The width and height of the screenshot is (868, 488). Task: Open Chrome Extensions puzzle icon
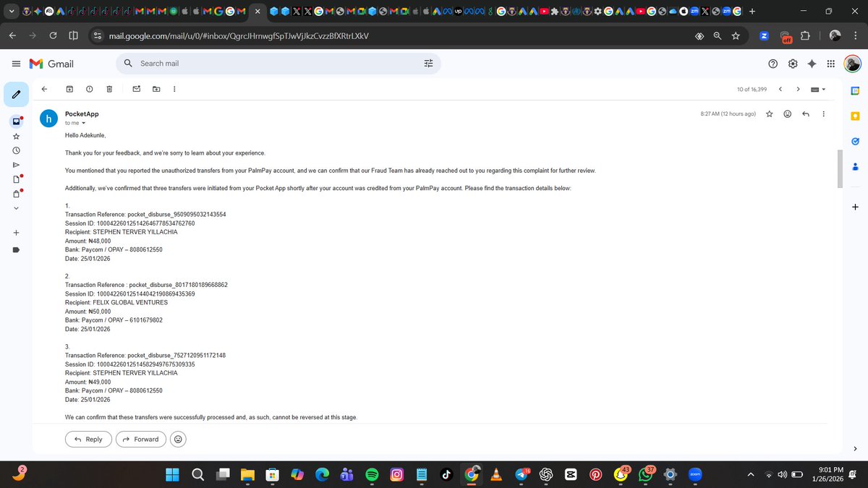(806, 35)
